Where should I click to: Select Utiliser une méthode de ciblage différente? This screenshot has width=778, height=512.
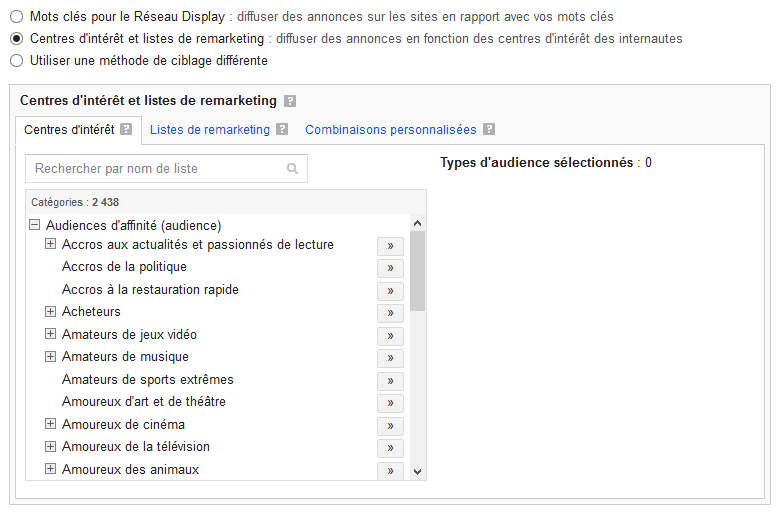[16, 61]
